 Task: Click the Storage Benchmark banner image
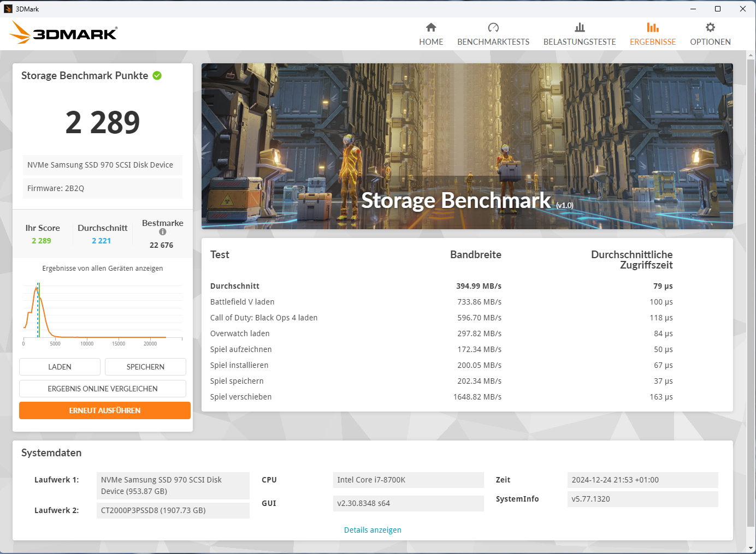point(467,146)
